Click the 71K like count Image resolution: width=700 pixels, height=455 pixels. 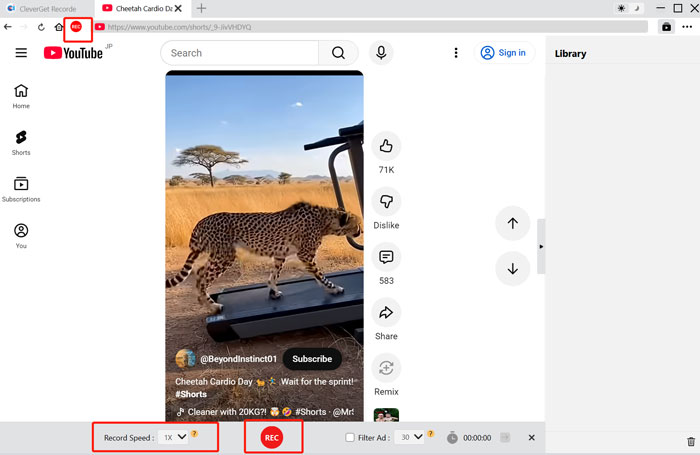(386, 170)
